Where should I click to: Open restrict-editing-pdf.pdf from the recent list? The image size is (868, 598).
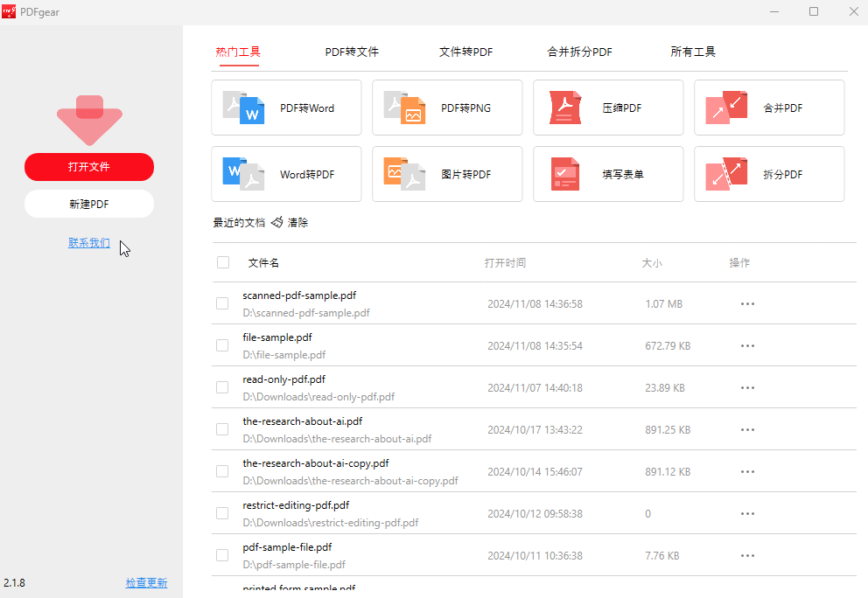(296, 505)
